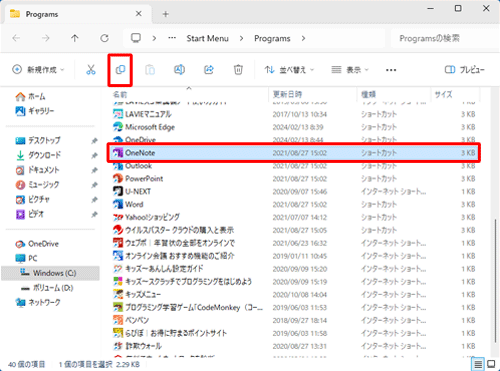
Task: Expand chevron after Start Menu breadcrumb
Action: (241, 39)
